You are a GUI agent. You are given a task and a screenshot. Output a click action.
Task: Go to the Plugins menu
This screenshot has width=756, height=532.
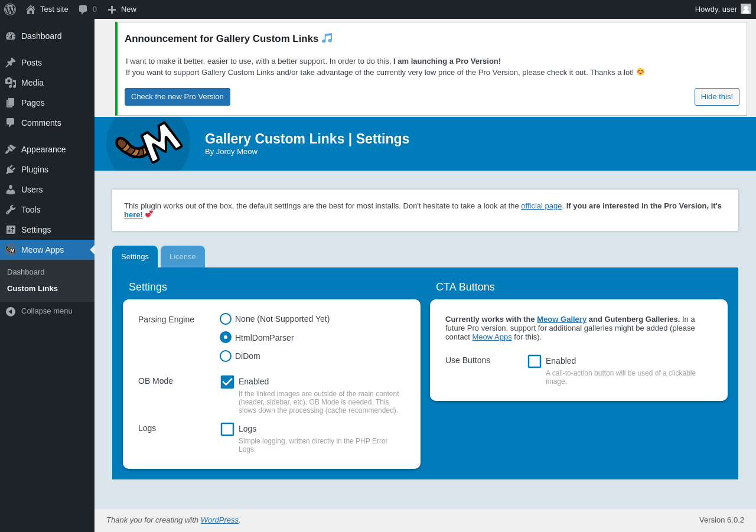pos(47,169)
